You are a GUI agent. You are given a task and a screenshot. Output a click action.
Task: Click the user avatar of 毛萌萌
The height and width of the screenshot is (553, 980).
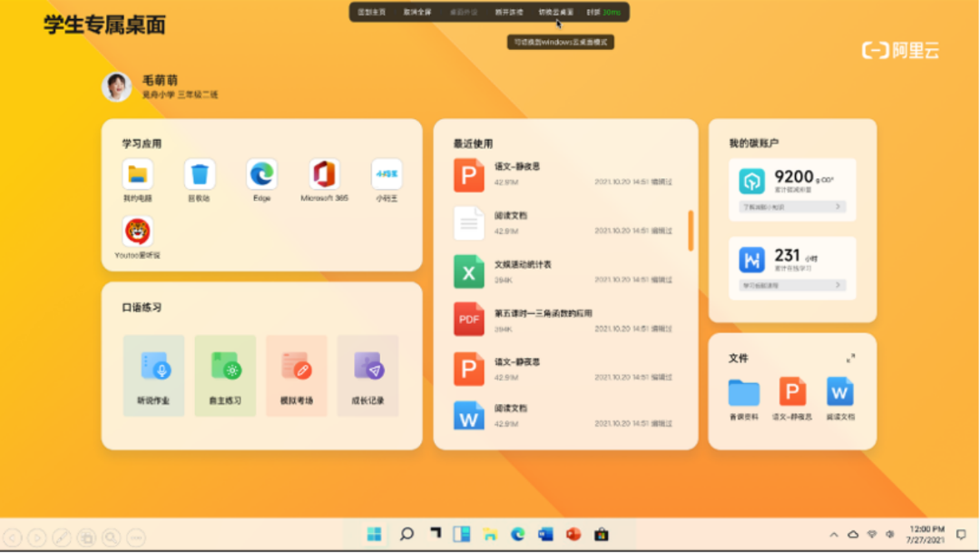tap(117, 86)
